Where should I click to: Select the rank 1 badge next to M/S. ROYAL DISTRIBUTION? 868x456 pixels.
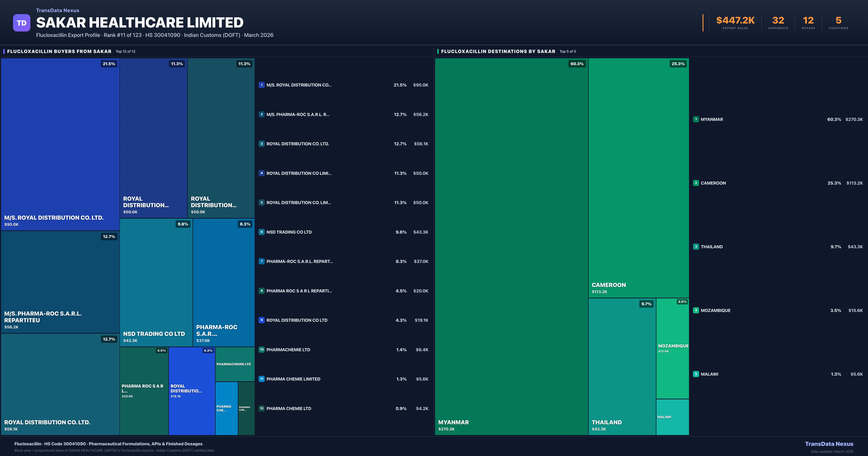click(261, 85)
